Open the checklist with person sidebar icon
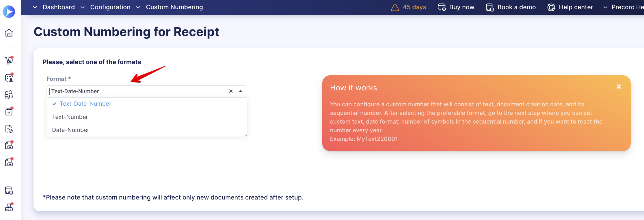Image resolution: width=644 pixels, height=220 pixels. coord(9,78)
